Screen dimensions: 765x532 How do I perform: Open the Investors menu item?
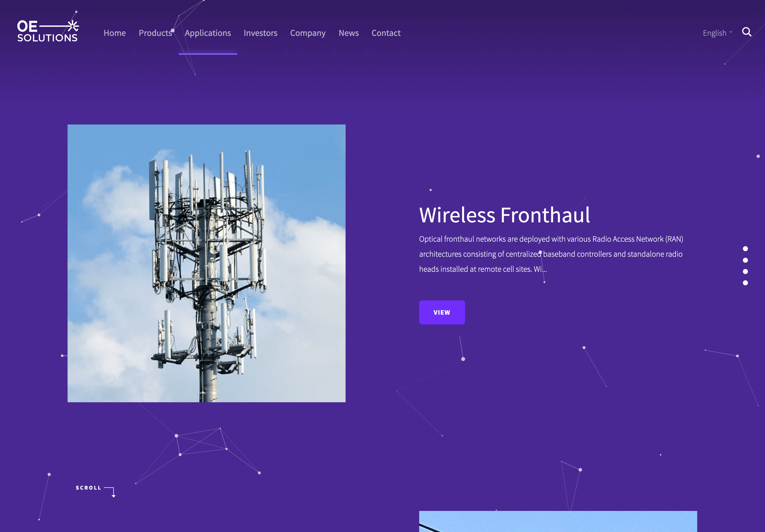[260, 33]
